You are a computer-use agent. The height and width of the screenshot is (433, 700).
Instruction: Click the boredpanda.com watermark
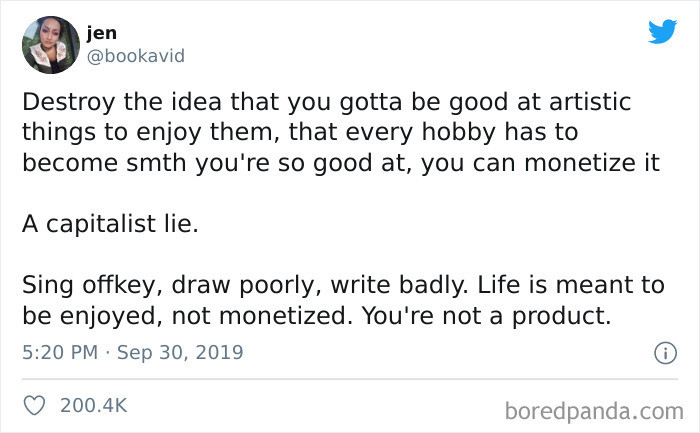tap(592, 410)
